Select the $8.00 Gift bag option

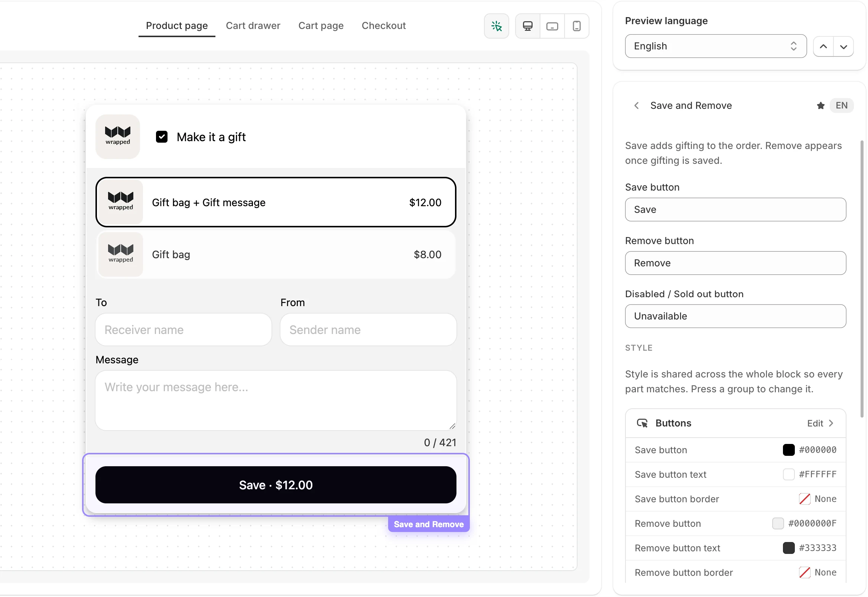tap(276, 255)
